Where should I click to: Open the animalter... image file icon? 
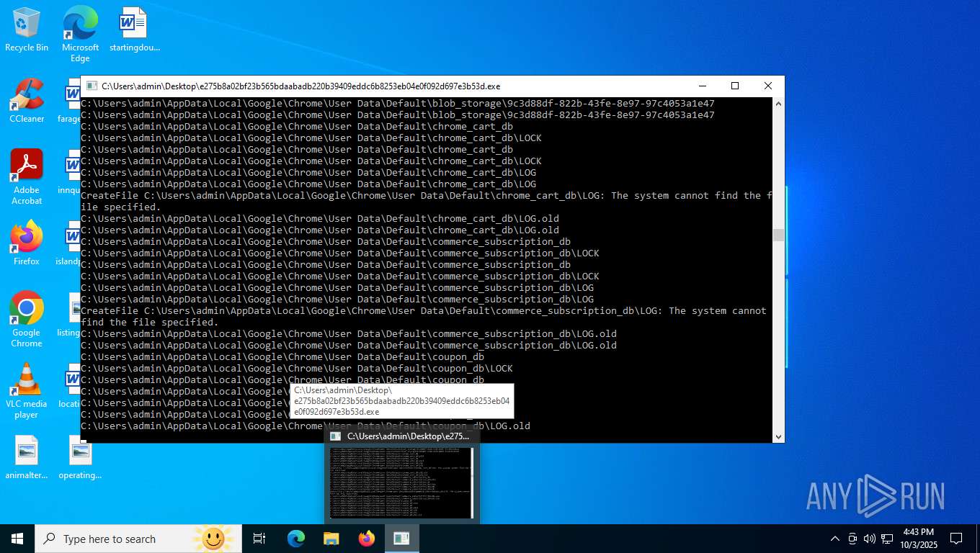tap(27, 458)
